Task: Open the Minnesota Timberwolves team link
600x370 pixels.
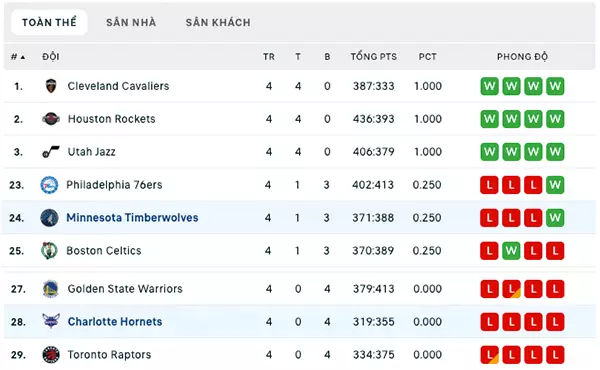Action: point(132,218)
